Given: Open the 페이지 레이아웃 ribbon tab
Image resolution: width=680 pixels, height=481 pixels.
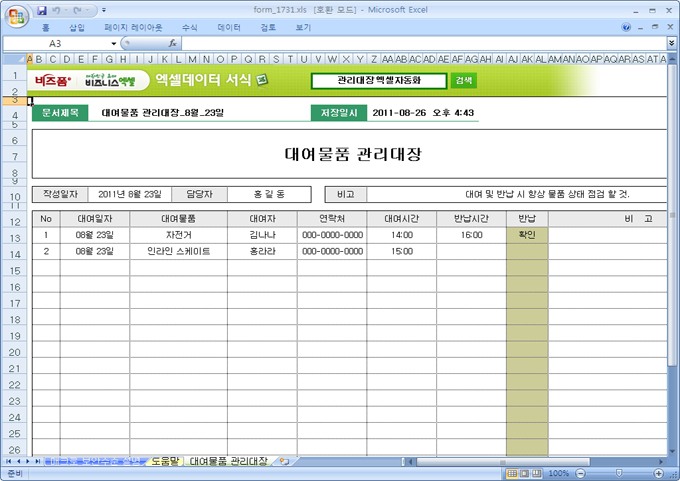Looking at the screenshot, I should (133, 28).
